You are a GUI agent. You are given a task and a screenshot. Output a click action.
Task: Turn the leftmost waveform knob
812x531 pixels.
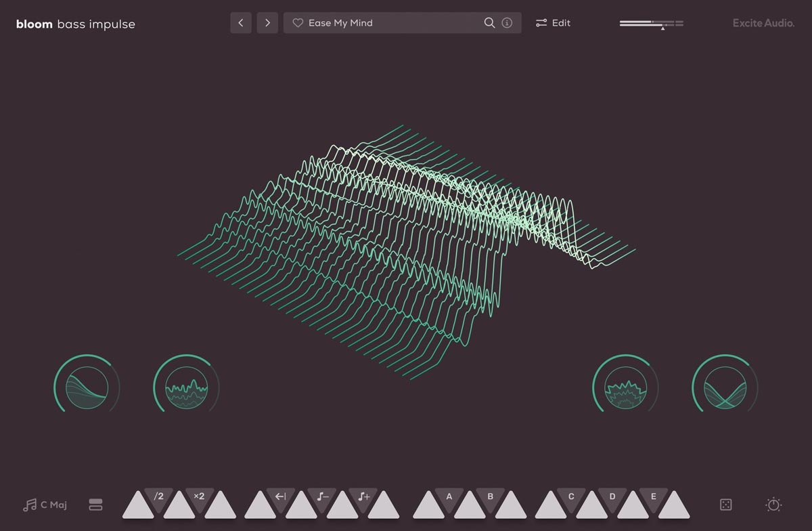(x=87, y=386)
